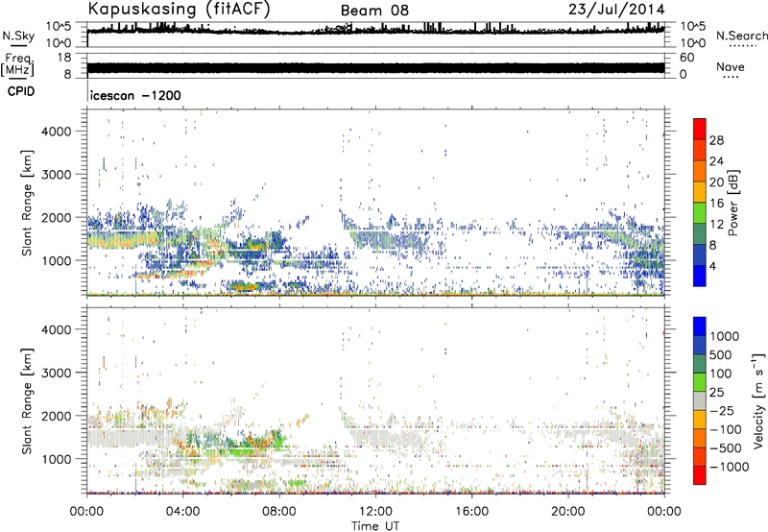Click the gray swatch in the velocity colorbar
The image size is (768, 532).
coord(700,401)
